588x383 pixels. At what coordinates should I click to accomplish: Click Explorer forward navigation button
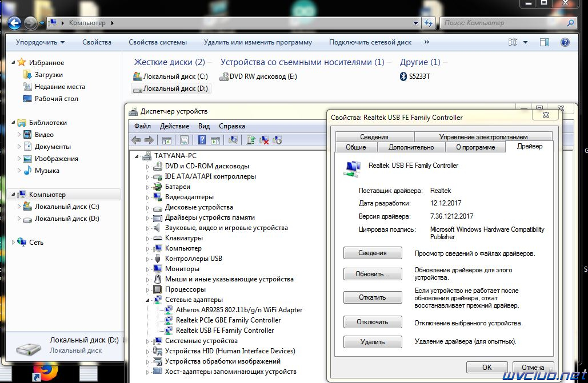click(30, 23)
